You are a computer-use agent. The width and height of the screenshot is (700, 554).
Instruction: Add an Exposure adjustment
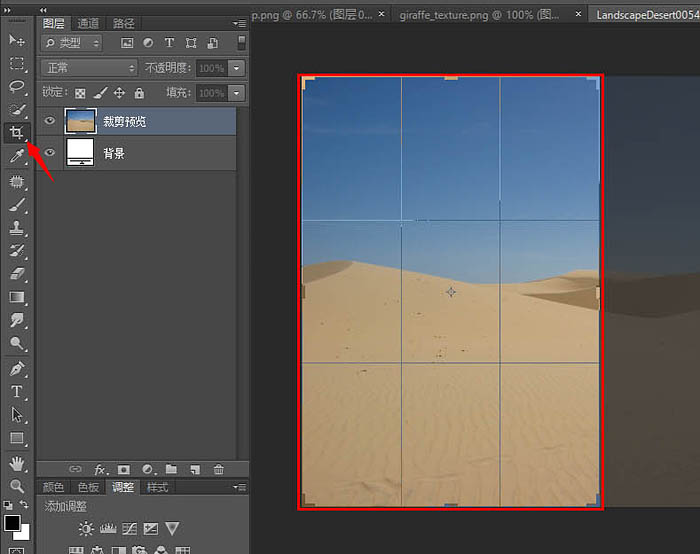[x=151, y=529]
